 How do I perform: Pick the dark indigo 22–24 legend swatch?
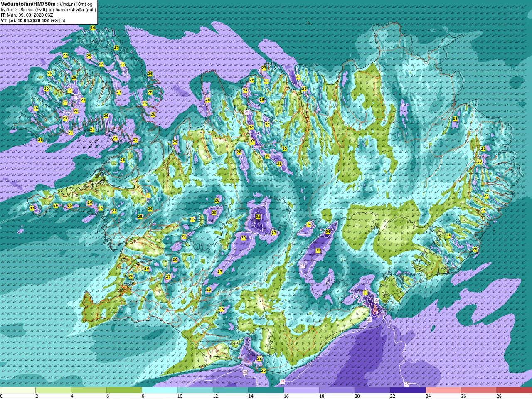[x=408, y=390]
